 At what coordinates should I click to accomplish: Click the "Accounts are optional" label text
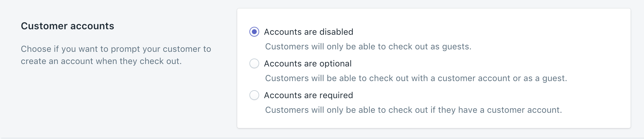(307, 63)
